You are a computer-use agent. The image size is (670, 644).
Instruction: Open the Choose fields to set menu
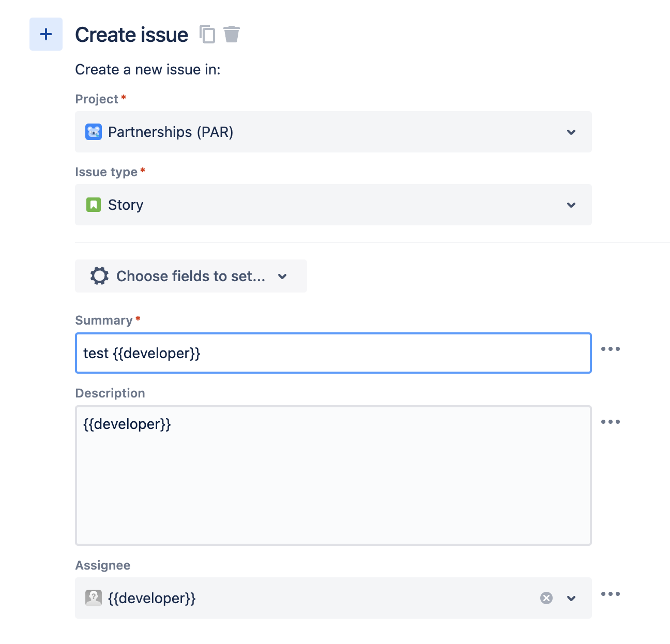191,276
